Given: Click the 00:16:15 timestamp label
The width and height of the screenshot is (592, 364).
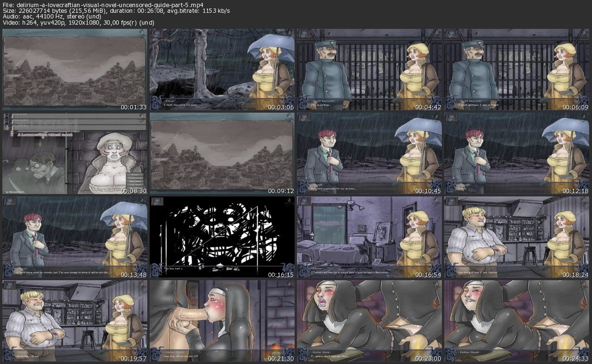Looking at the screenshot, I should pyautogui.click(x=280, y=275).
